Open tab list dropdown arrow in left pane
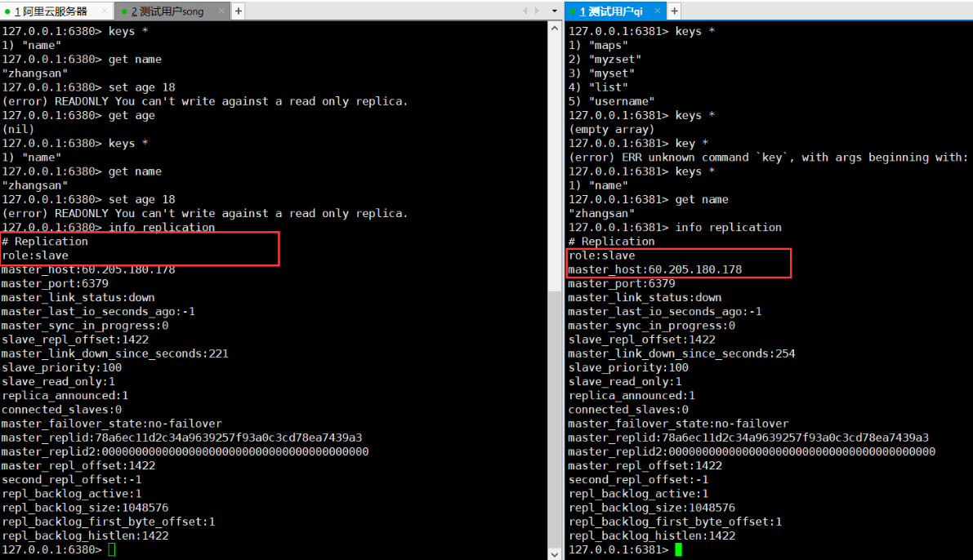Image resolution: width=973 pixels, height=560 pixels. pos(554,11)
